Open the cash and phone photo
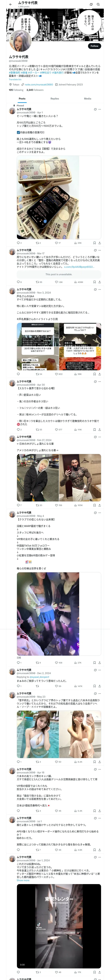The image size is (110, 980). [59, 197]
